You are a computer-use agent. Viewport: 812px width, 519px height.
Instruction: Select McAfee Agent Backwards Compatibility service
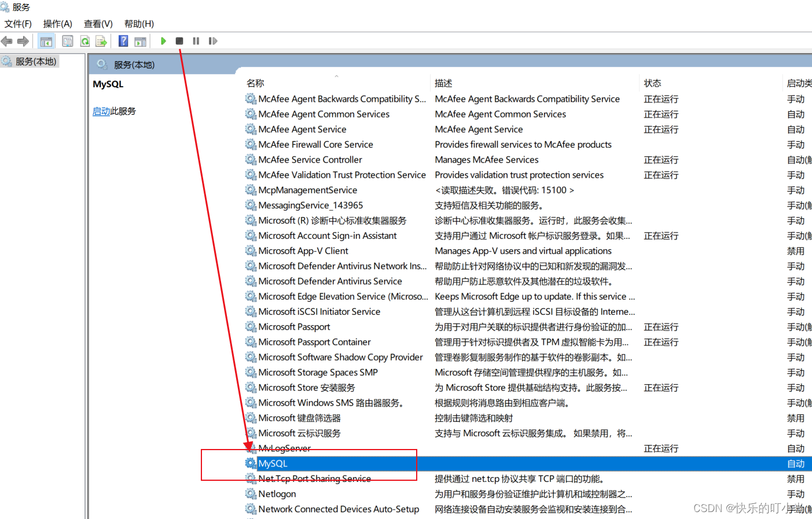tap(527, 99)
